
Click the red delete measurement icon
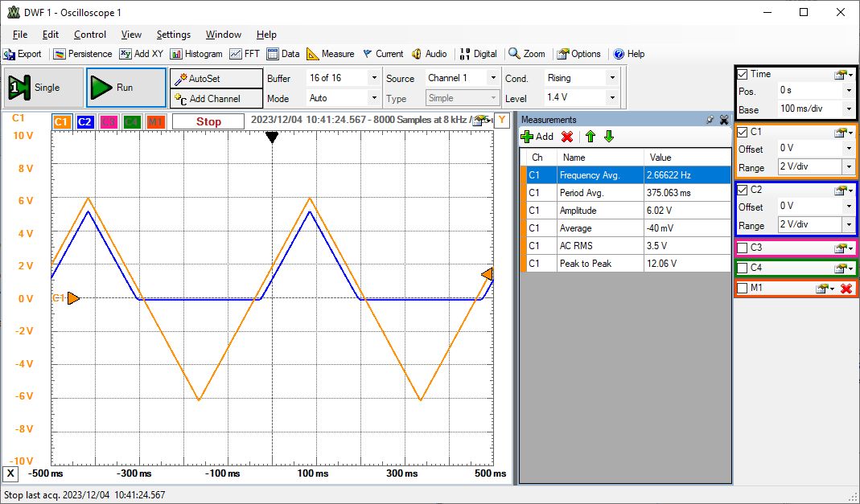point(567,137)
